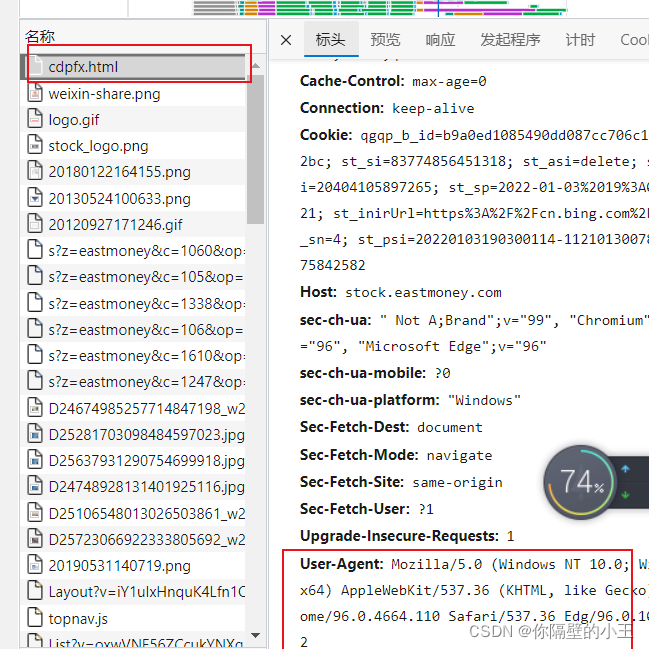Select the D2563793129075469991​8.jpg request
The height and width of the screenshot is (649, 649).
point(133,461)
